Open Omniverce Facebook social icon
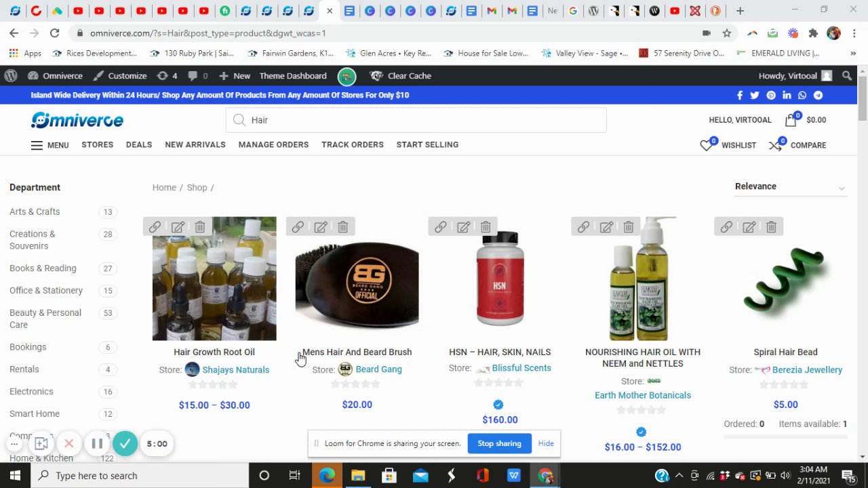This screenshot has height=488, width=868. pyautogui.click(x=740, y=96)
